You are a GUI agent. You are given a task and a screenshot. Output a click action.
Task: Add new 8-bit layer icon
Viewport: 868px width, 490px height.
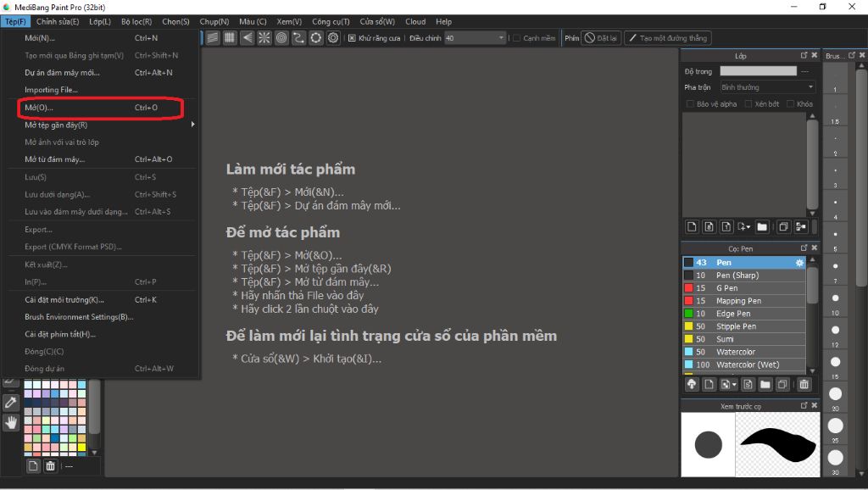click(709, 226)
